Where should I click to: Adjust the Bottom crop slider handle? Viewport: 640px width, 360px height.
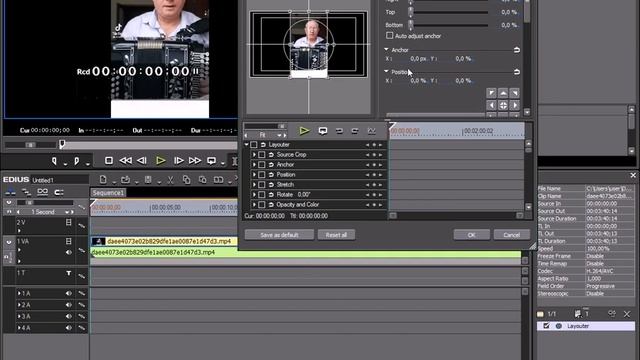coord(411,25)
